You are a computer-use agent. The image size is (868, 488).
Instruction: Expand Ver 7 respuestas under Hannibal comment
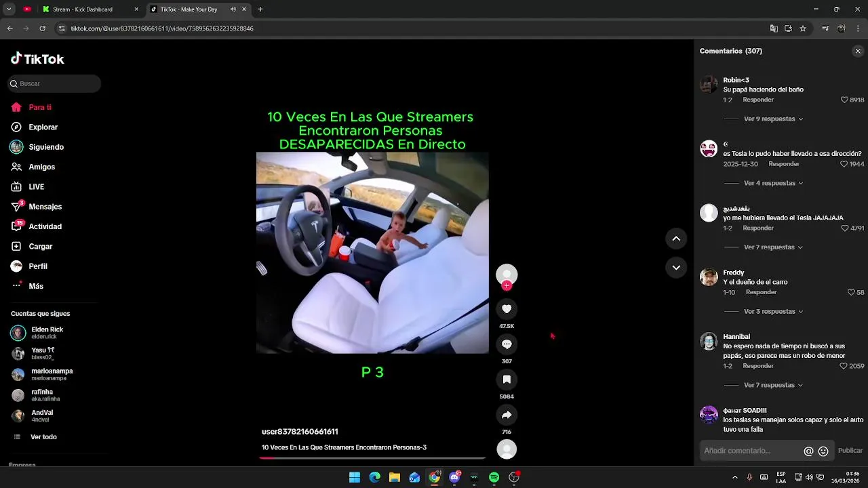click(773, 386)
